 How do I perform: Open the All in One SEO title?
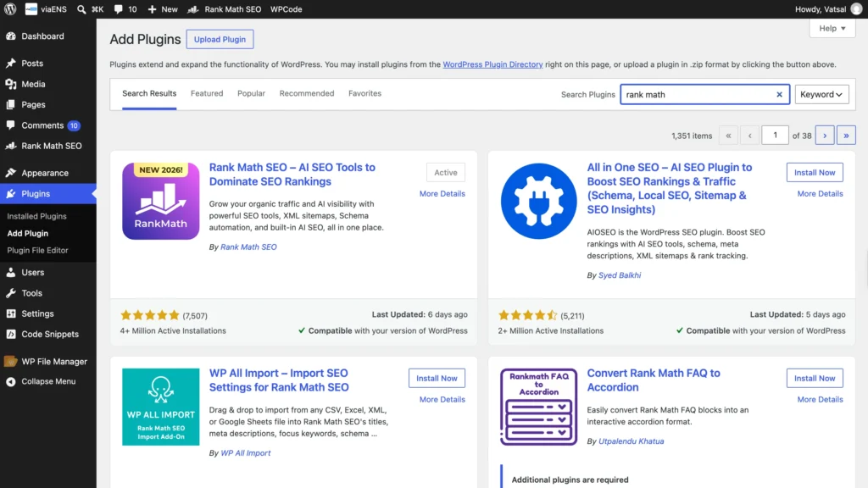tap(670, 188)
